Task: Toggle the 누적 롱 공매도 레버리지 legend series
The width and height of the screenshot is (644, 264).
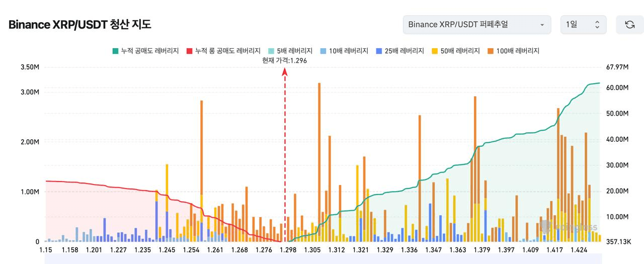Action: click(x=223, y=51)
